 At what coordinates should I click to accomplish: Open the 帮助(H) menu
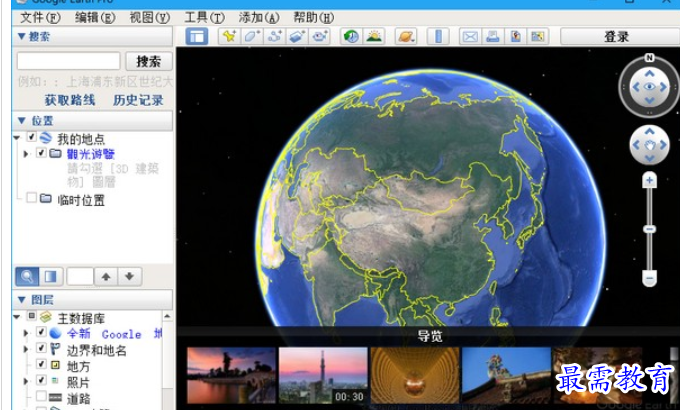point(314,17)
